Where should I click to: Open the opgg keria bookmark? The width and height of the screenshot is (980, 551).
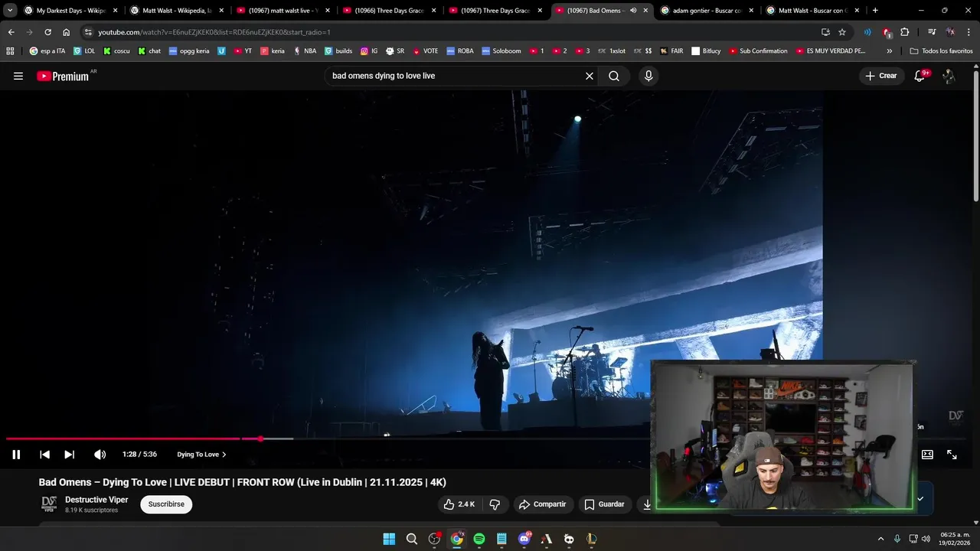189,51
